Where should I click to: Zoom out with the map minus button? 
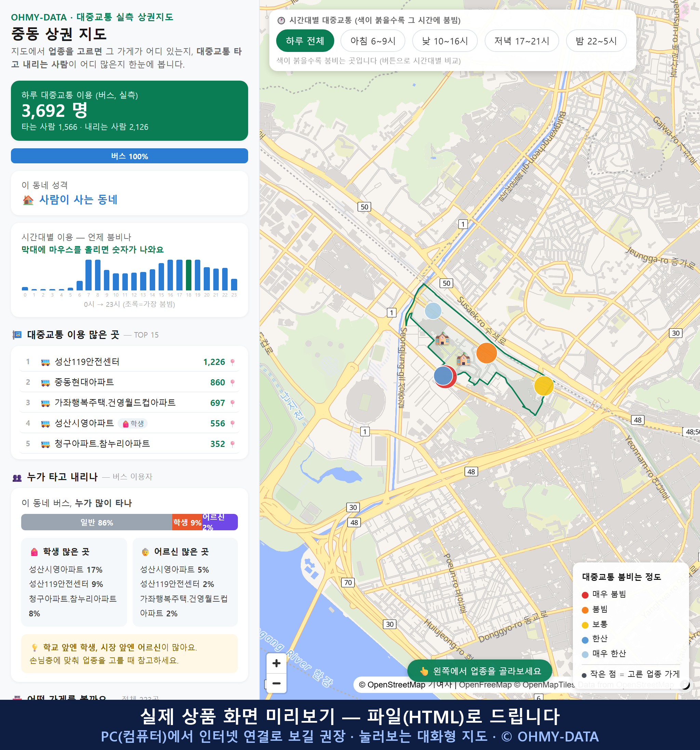click(276, 683)
